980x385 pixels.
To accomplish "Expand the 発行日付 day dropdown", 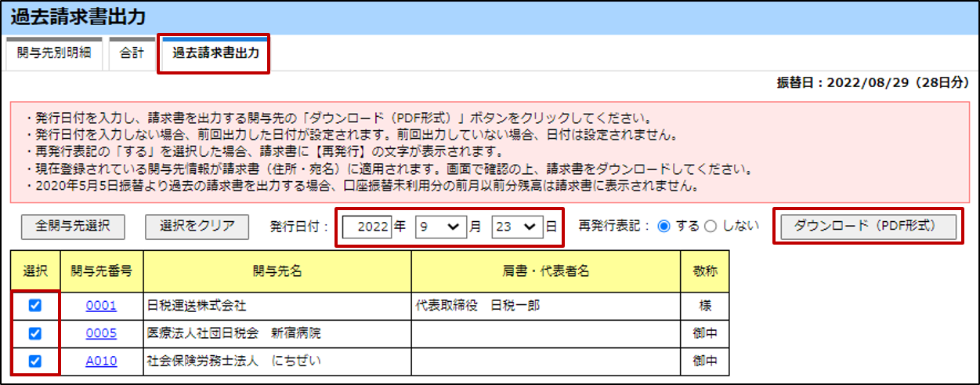I will (x=517, y=227).
